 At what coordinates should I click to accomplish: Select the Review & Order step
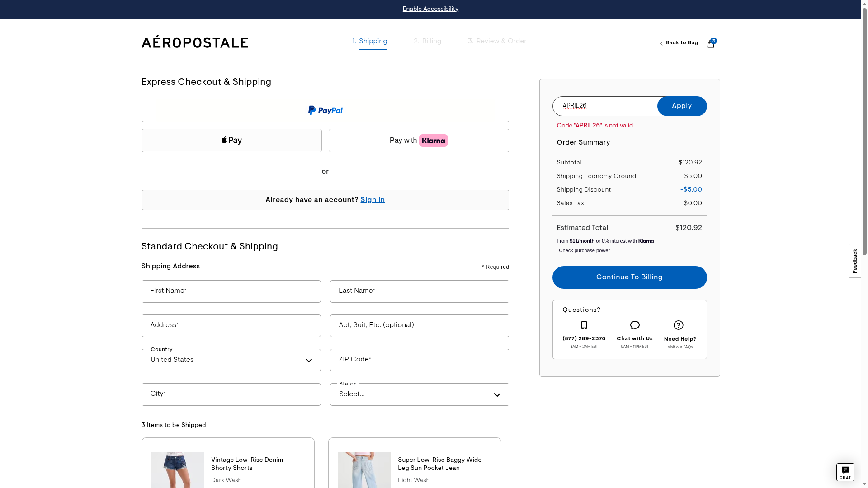pyautogui.click(x=497, y=42)
